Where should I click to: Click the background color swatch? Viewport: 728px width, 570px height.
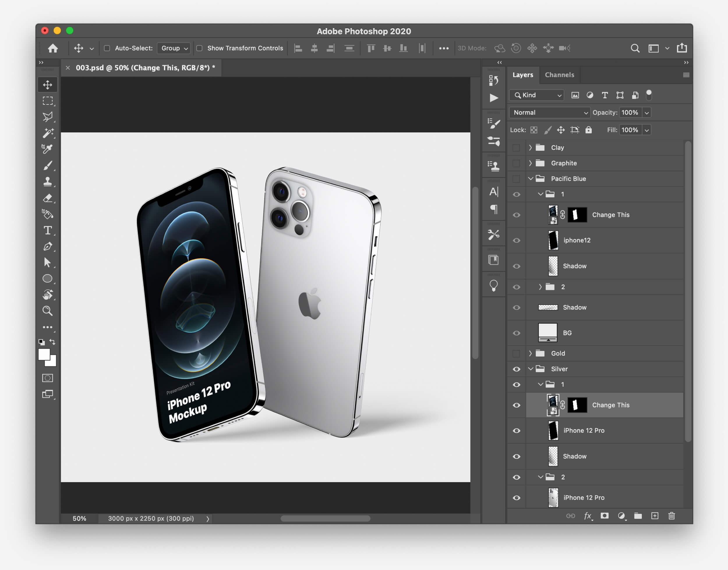pos(53,363)
